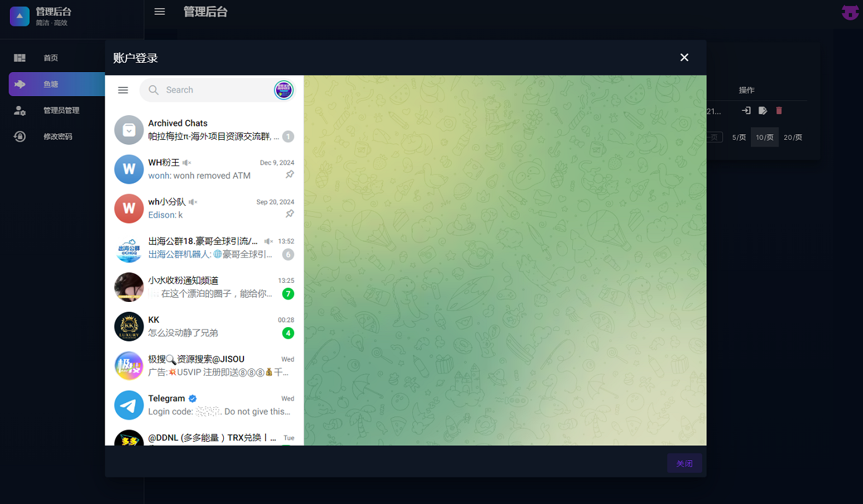Select the 鱼塘 dart icon in the sidebar

20,84
